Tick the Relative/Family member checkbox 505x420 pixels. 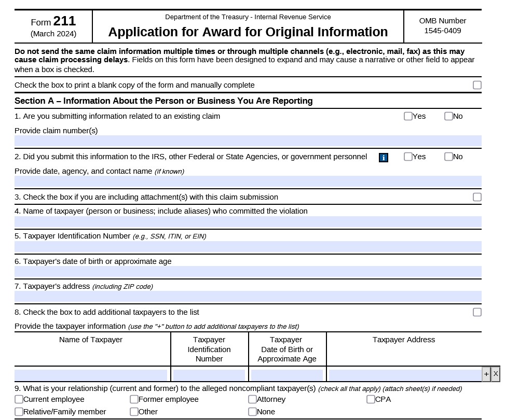(x=19, y=412)
